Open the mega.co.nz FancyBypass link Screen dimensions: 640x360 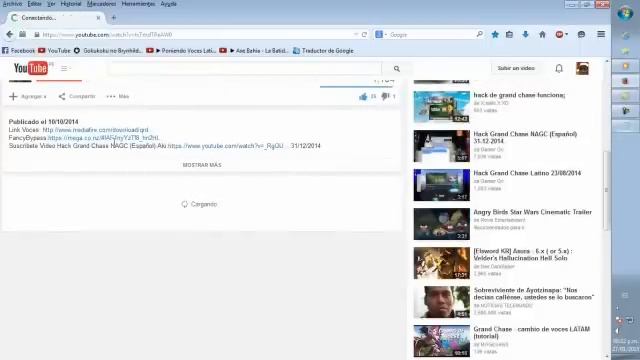pyautogui.click(x=103, y=138)
